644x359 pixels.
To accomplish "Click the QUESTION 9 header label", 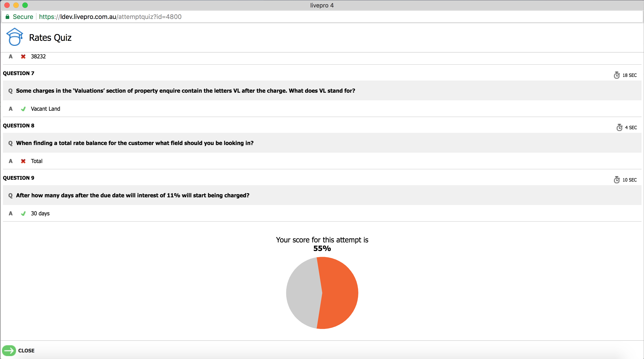I will 19,178.
